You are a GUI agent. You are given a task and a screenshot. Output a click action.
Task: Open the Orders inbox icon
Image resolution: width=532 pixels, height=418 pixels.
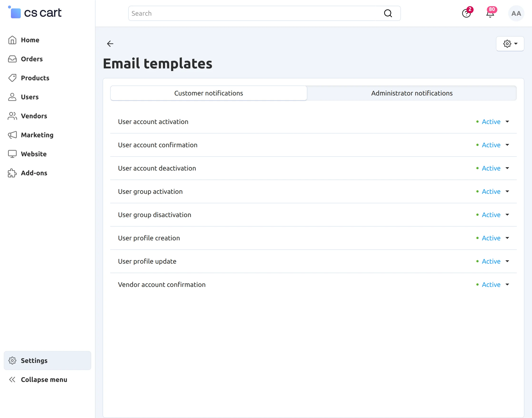12,59
